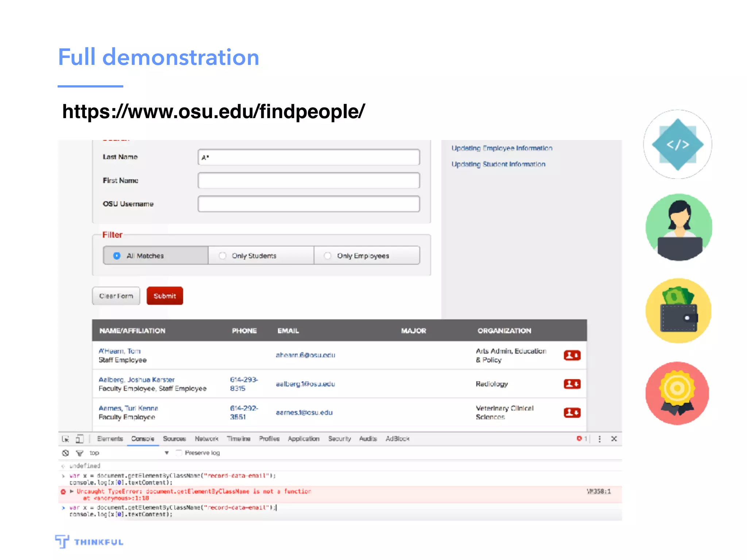Click the Clear Form button

pos(116,296)
